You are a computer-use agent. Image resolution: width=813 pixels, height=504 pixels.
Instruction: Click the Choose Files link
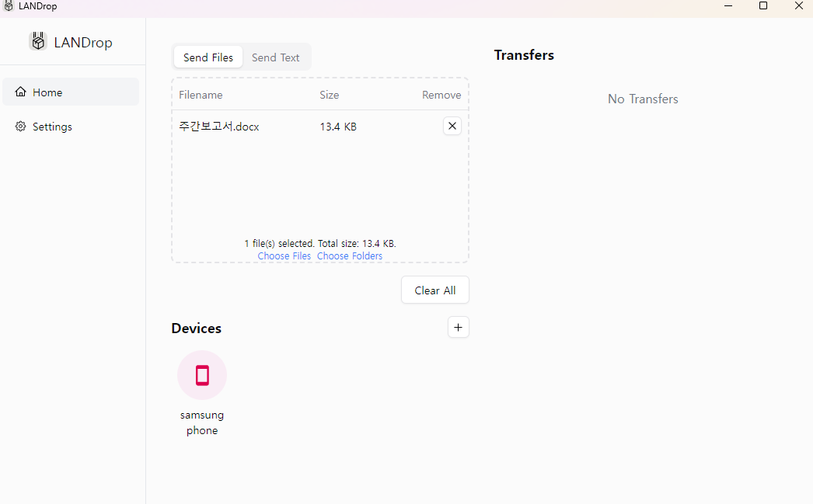tap(284, 256)
